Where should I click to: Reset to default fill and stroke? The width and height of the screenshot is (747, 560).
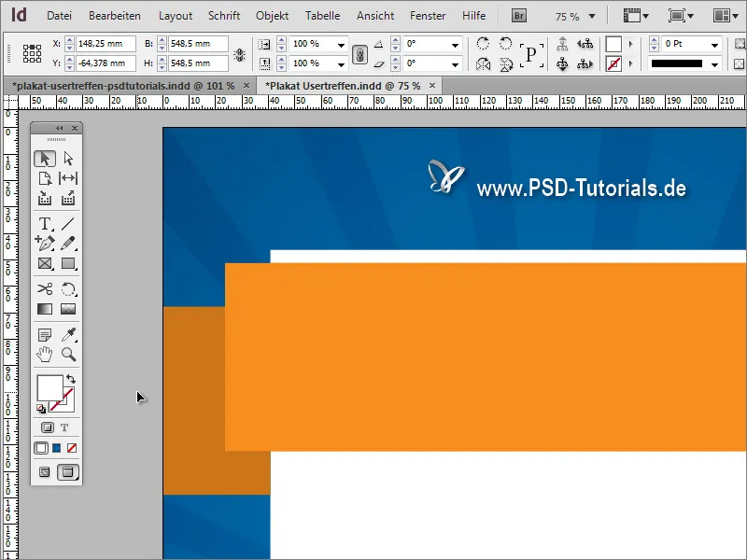pos(41,409)
